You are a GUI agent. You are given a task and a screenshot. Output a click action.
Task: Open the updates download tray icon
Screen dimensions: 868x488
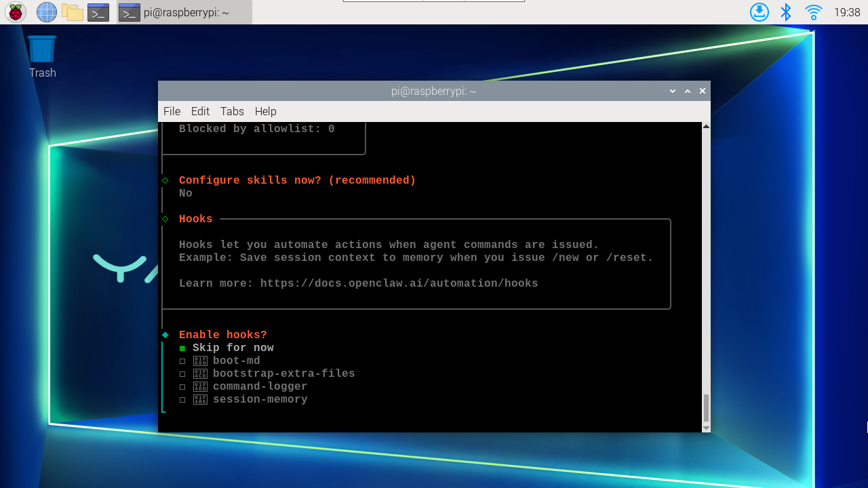[x=759, y=12]
